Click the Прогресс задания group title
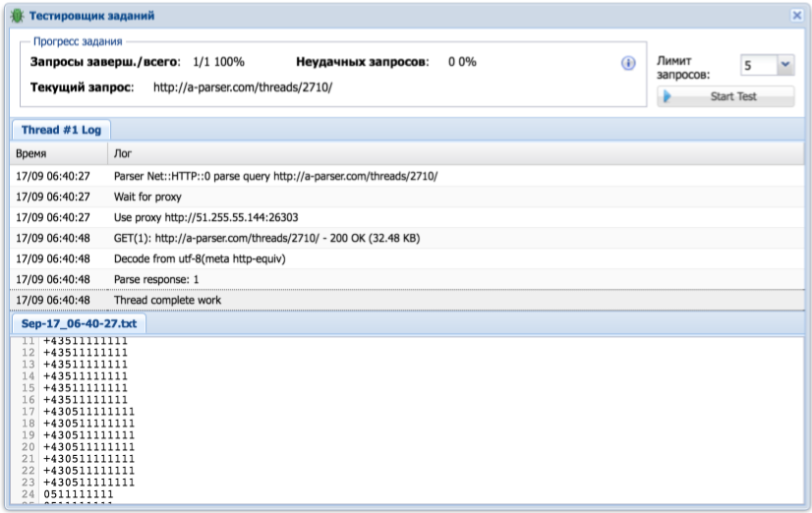Viewport: 812px width, 513px height. pos(78,41)
